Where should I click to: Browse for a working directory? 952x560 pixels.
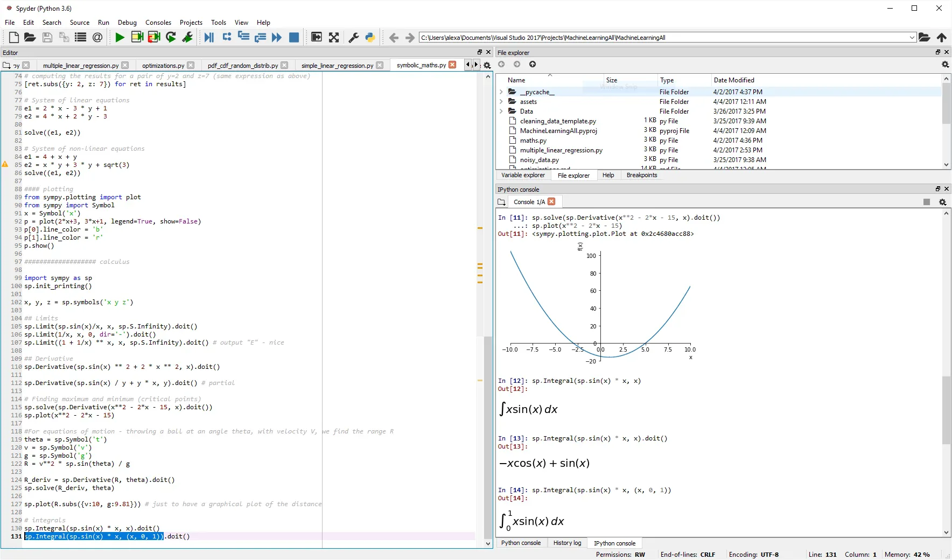click(x=925, y=37)
